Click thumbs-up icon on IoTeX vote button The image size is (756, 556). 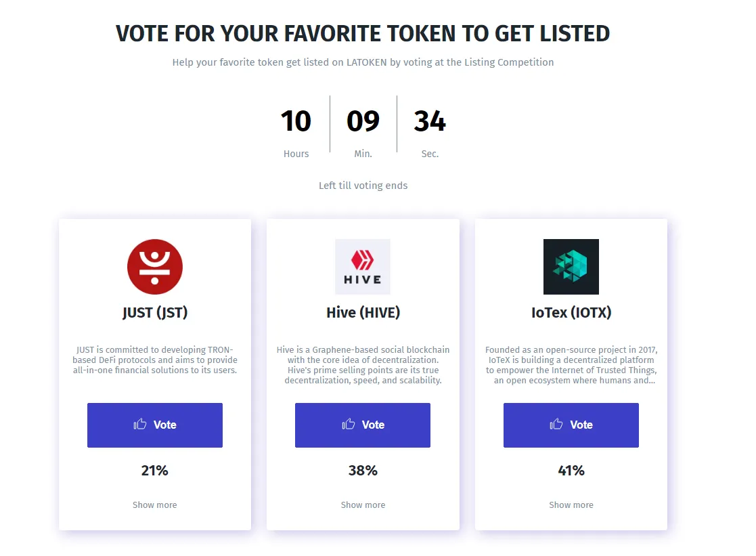pyautogui.click(x=556, y=424)
